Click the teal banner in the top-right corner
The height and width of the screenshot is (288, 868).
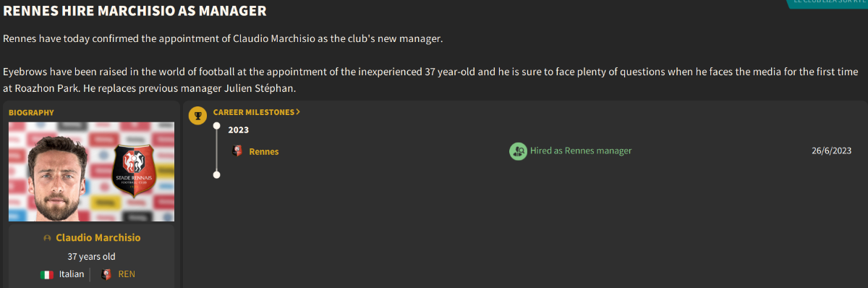[x=827, y=4]
